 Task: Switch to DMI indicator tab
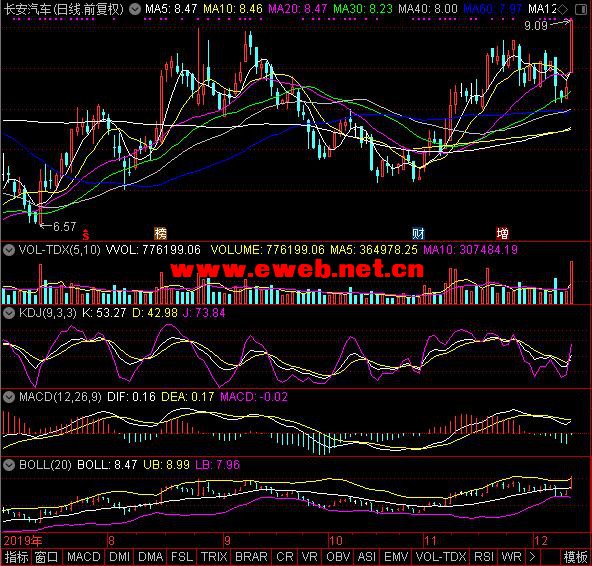pyautogui.click(x=119, y=557)
